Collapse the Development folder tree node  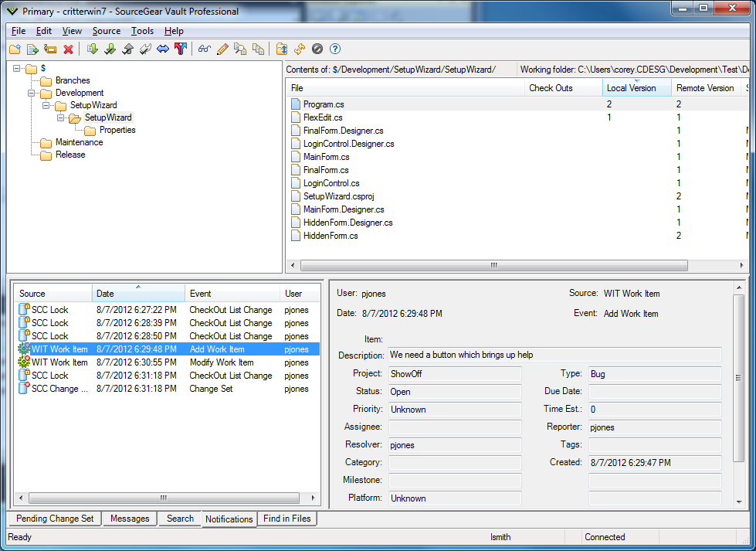32,93
